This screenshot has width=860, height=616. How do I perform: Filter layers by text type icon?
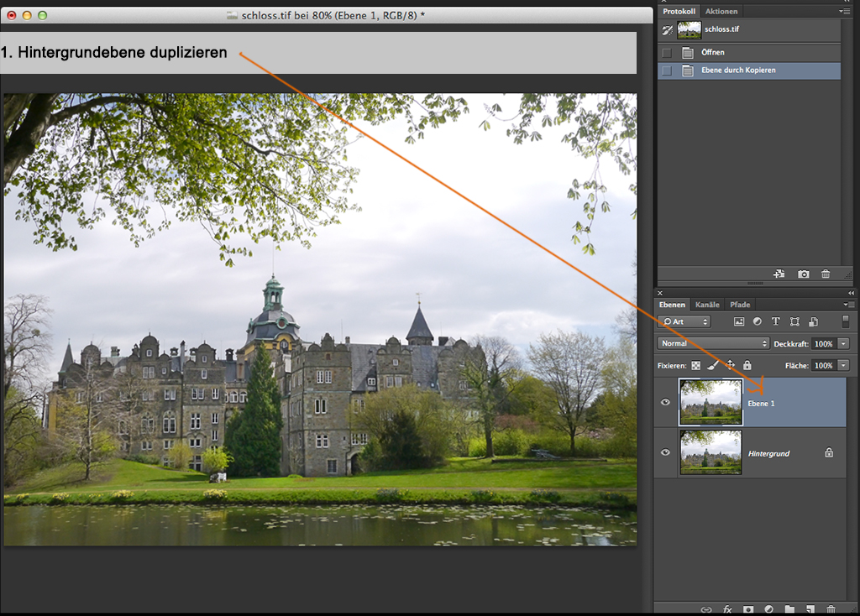(775, 321)
